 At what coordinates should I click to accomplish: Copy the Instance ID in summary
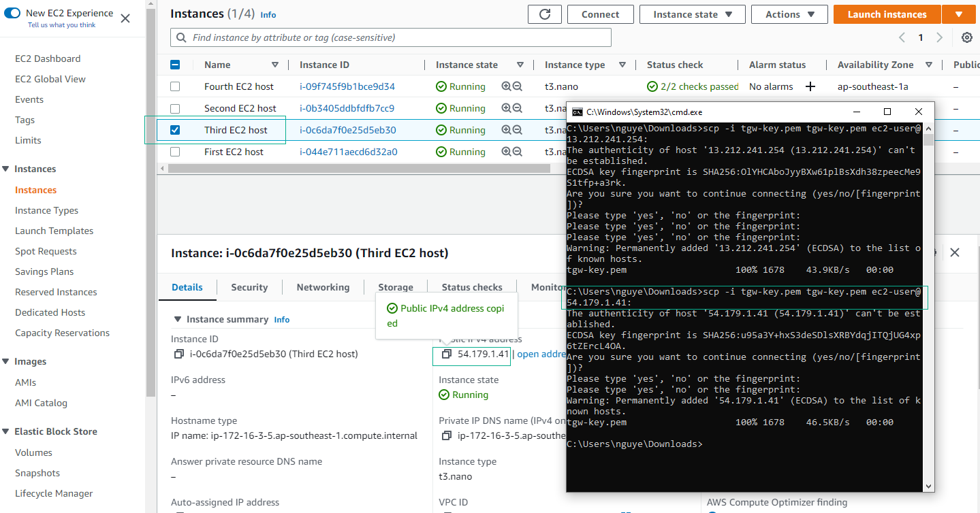(179, 354)
